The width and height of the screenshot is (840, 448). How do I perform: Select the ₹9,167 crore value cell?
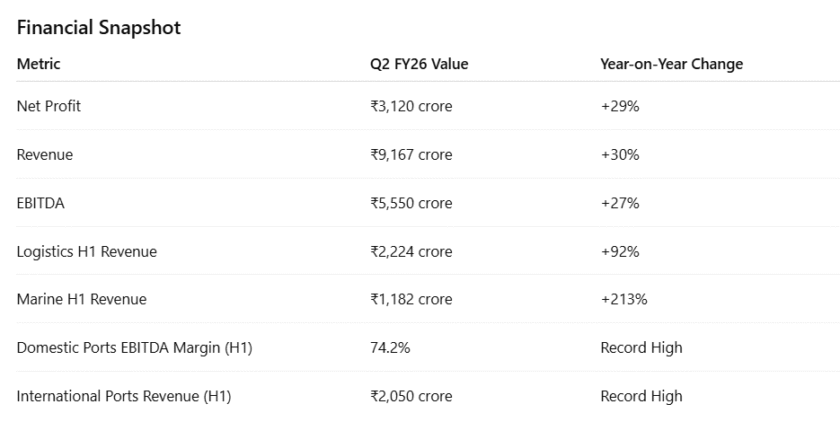tap(411, 155)
